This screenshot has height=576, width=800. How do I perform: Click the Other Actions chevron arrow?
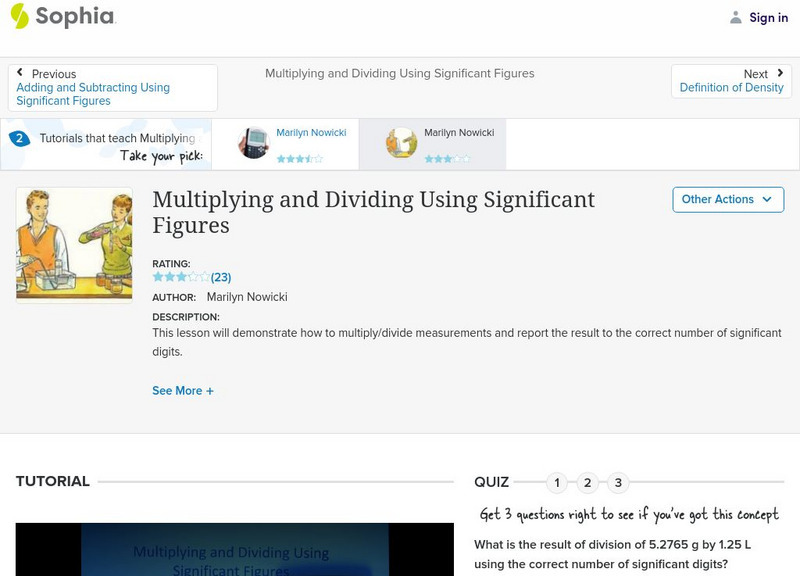(x=766, y=199)
